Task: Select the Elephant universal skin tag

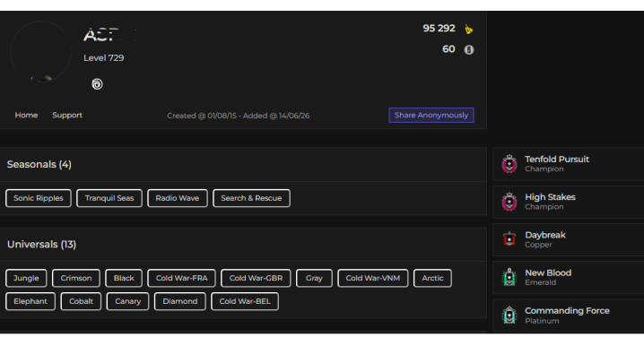Action: (30, 301)
